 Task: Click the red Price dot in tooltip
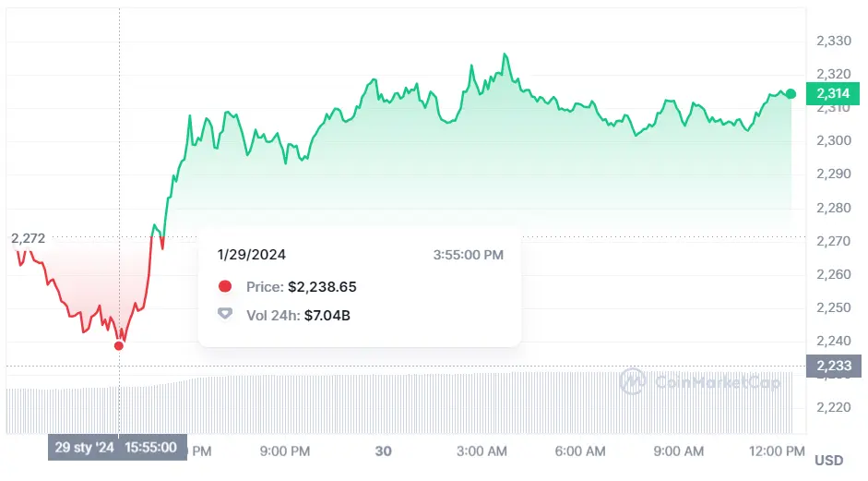click(x=225, y=287)
